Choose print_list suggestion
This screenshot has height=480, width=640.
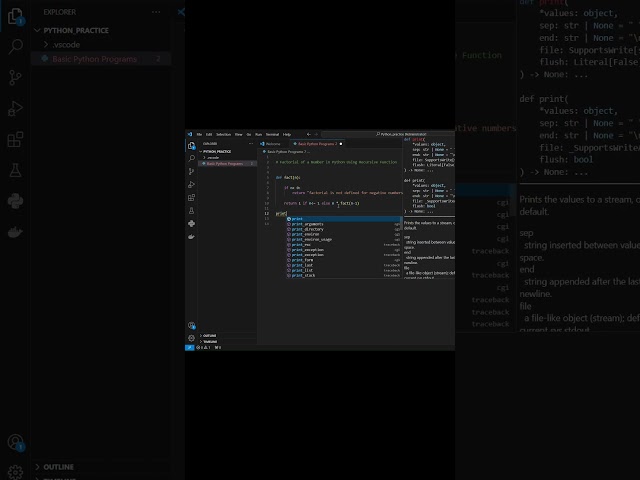click(x=343, y=270)
